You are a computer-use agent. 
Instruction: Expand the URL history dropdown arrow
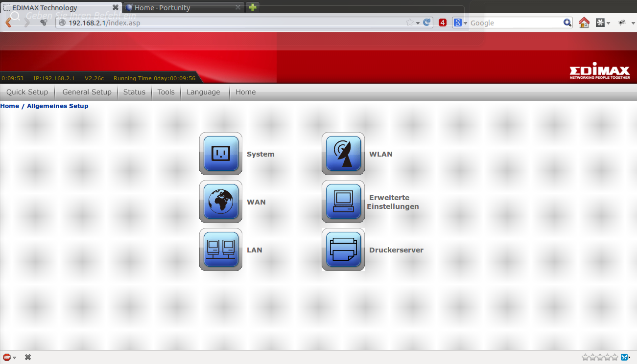coord(418,23)
